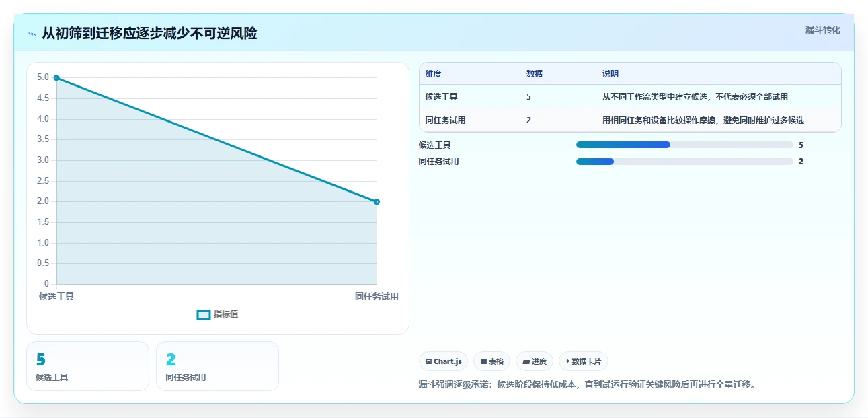Image resolution: width=868 pixels, height=418 pixels.
Task: Click the icon inside the Chart.js chip
Action: tap(429, 362)
